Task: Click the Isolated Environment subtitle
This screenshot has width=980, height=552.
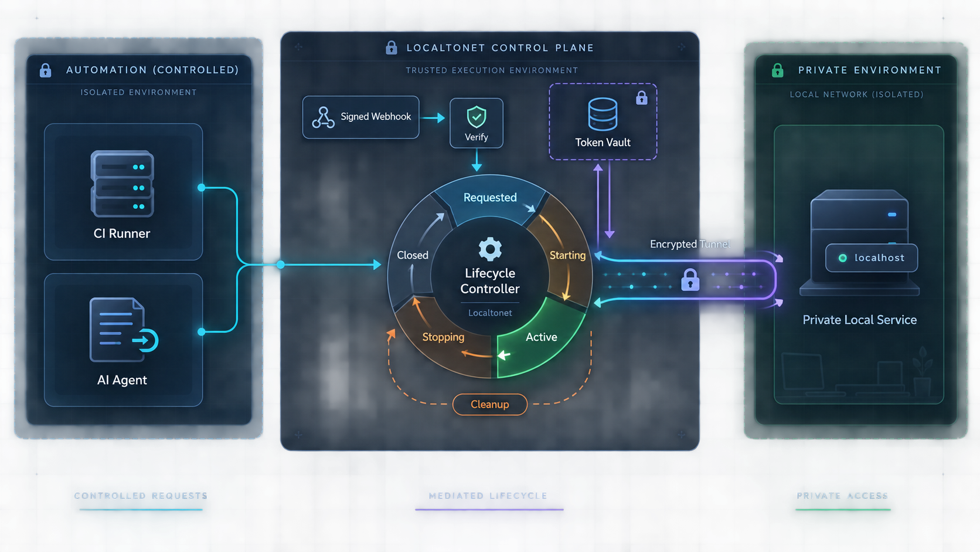Action: tap(139, 92)
